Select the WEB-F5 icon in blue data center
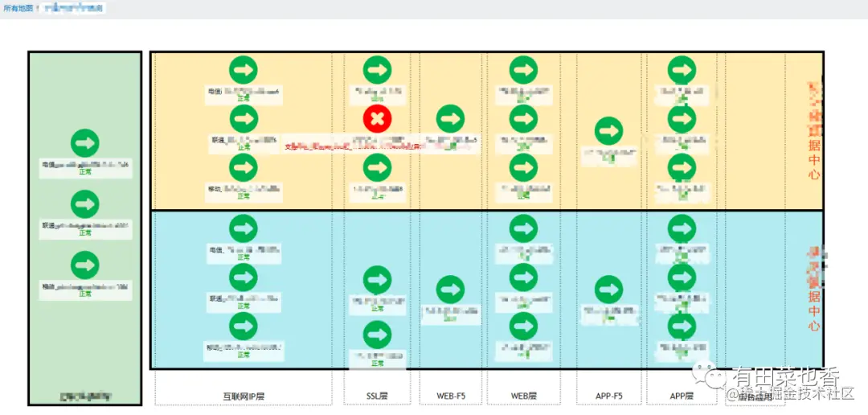 click(451, 290)
